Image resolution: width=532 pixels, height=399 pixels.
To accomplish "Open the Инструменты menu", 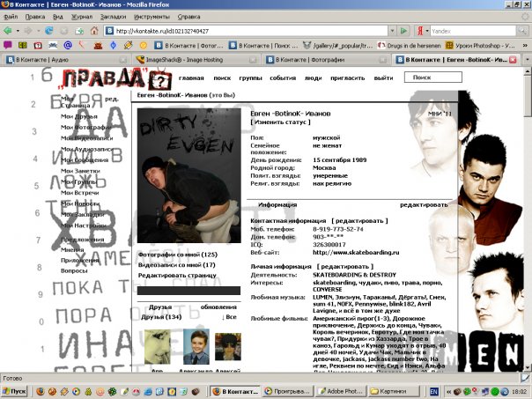I will (x=151, y=17).
